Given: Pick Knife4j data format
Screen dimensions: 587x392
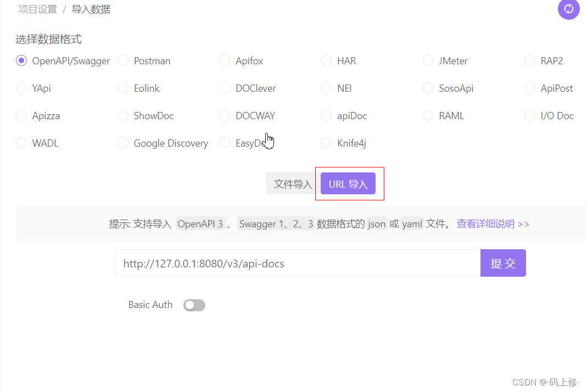Looking at the screenshot, I should [x=326, y=143].
